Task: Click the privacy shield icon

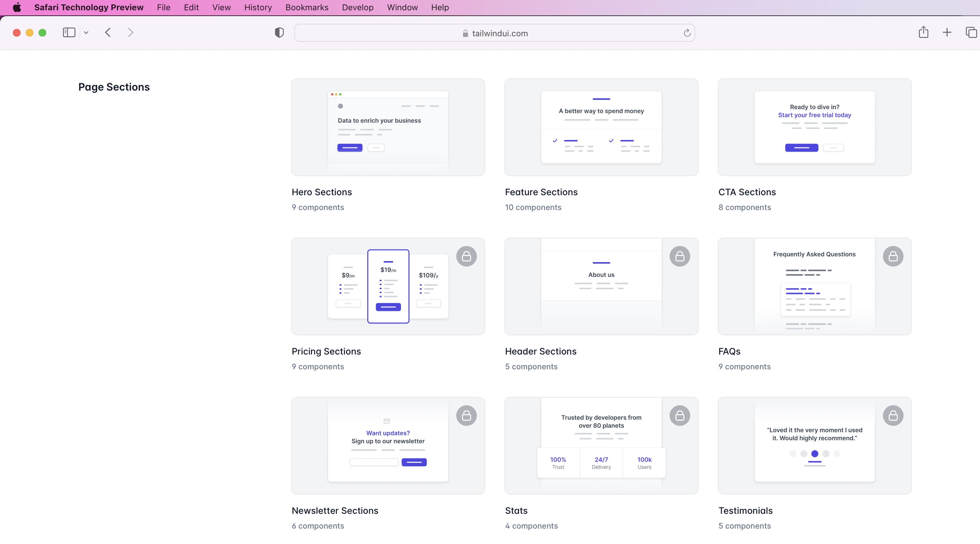Action: [x=279, y=33]
